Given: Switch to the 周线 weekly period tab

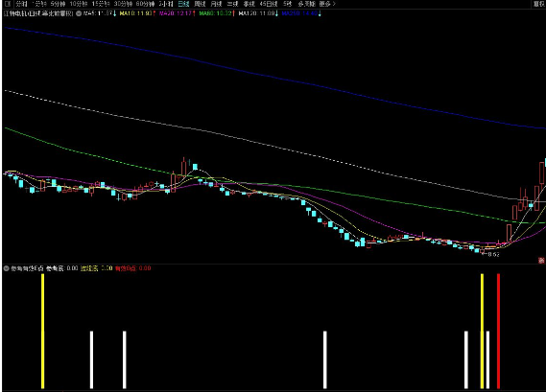Looking at the screenshot, I should coord(200,4).
